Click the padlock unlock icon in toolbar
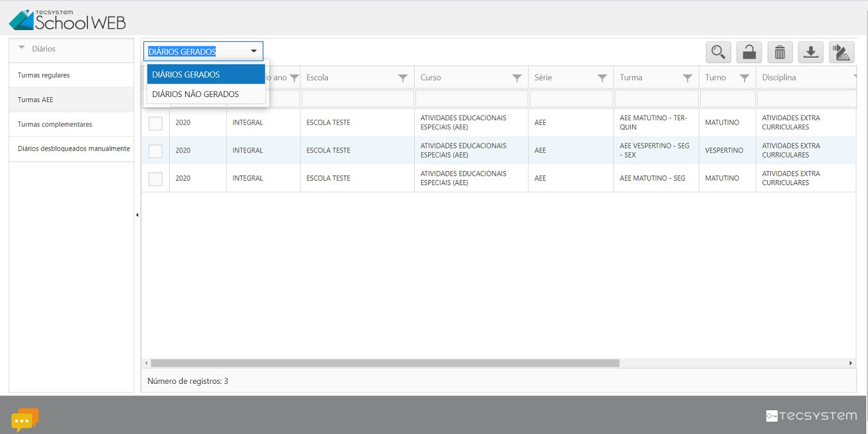Screen dimensions: 868x434 pos(749,52)
